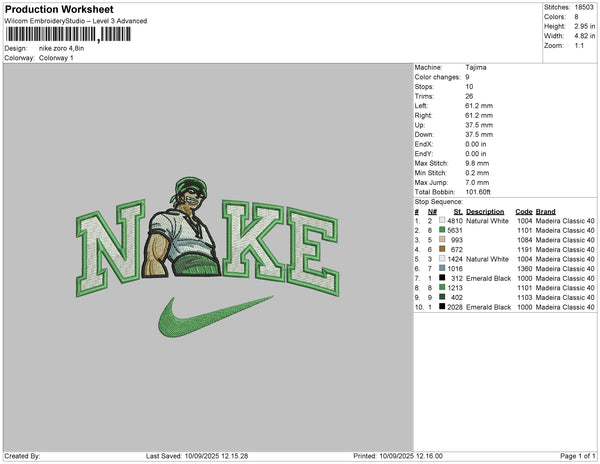
Task: Select the Machine value "Tajima"
Action: tap(476, 67)
